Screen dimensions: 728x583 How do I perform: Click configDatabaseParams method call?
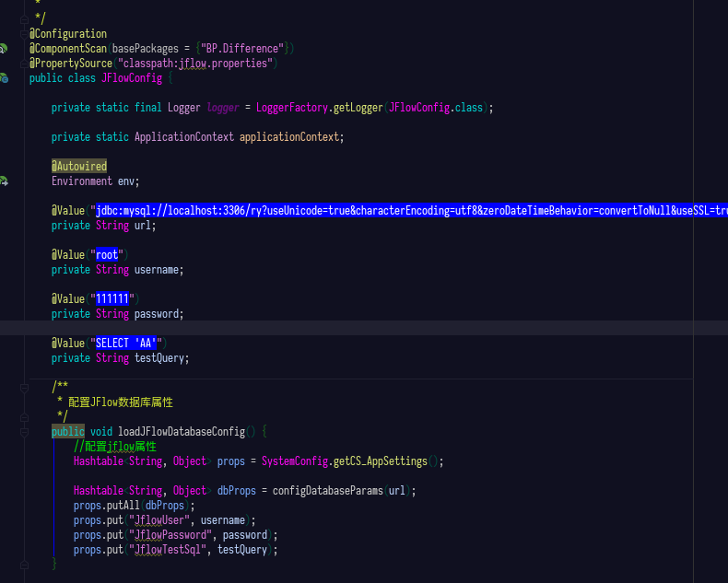click(327, 491)
